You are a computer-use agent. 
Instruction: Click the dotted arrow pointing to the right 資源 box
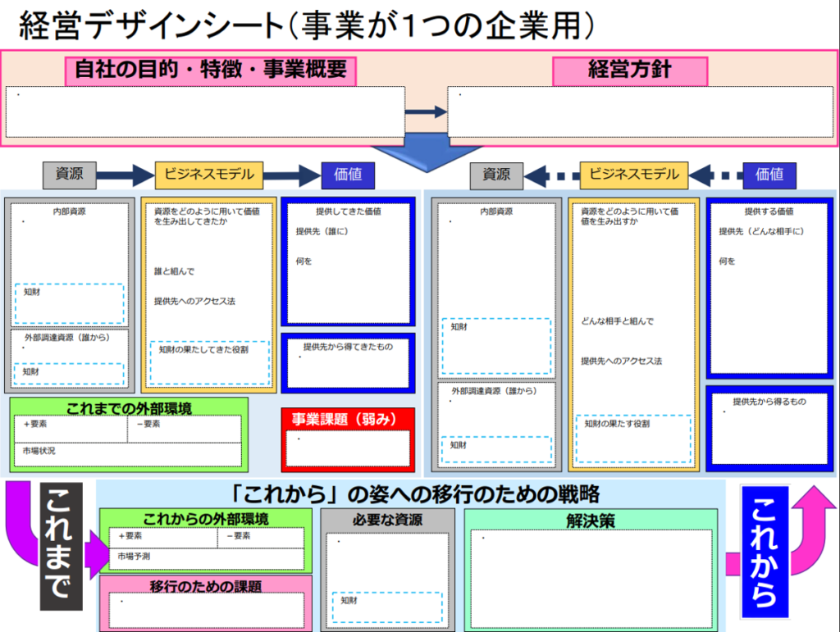(551, 175)
